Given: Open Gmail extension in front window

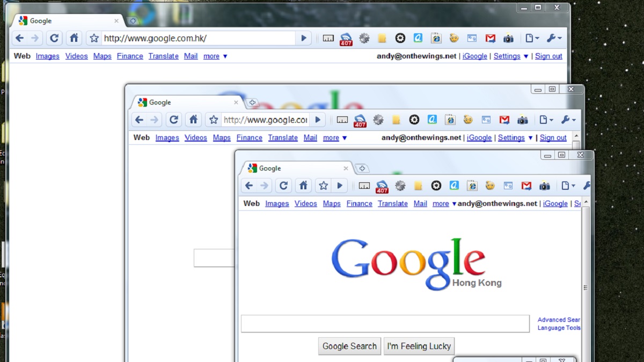Looking at the screenshot, I should pos(526,186).
